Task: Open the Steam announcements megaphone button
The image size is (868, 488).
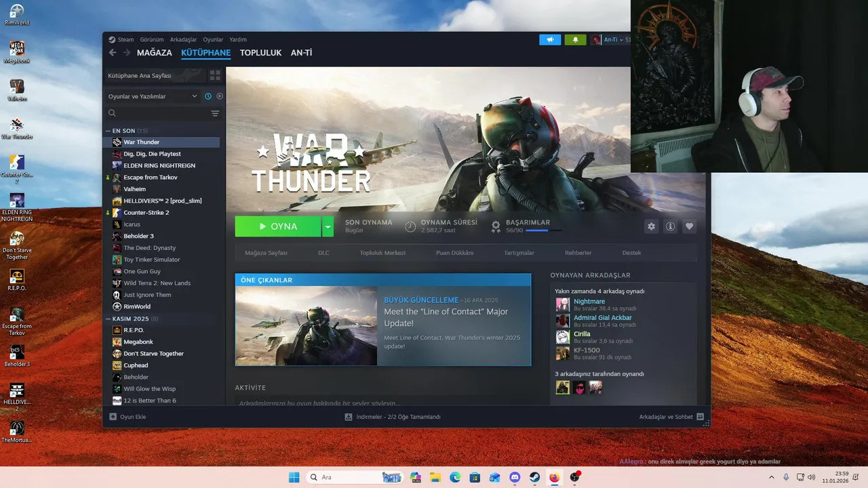Action: 550,39
